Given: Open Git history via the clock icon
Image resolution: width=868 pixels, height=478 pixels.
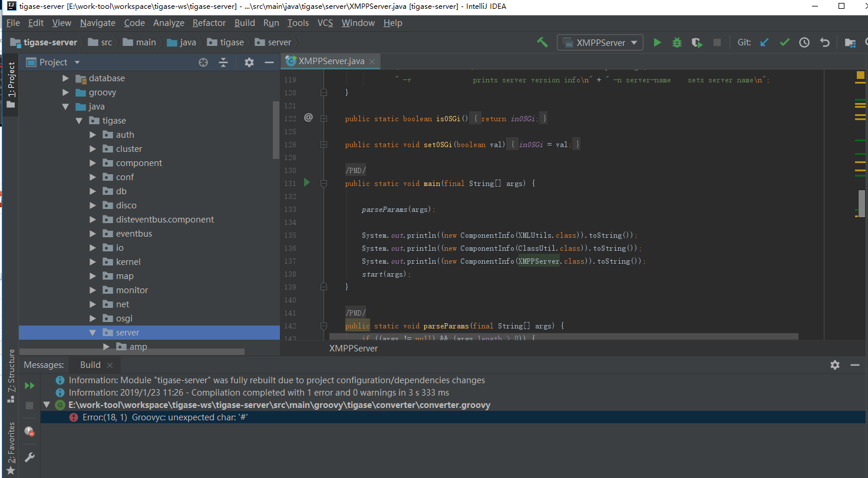Looking at the screenshot, I should (x=804, y=42).
